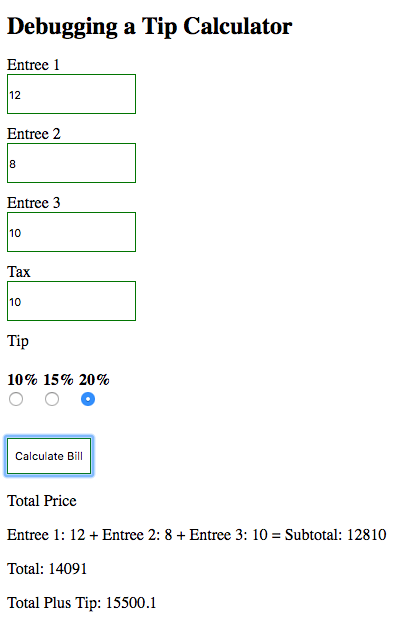Click the Entree 1 label text
Screen dimensions: 416x638
tap(33, 65)
